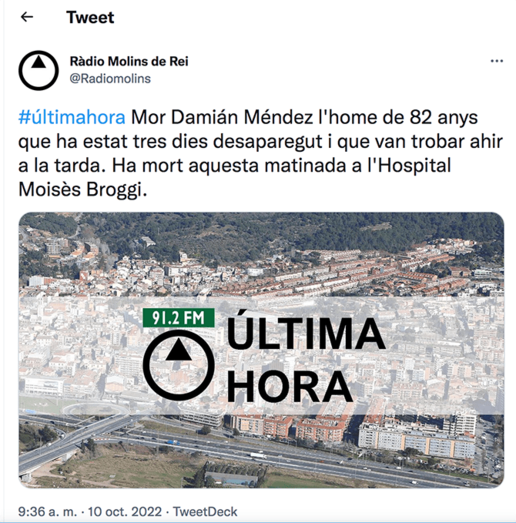Click the green 91.2 FM badge
Screen dimensions: 516x523
coord(178,318)
